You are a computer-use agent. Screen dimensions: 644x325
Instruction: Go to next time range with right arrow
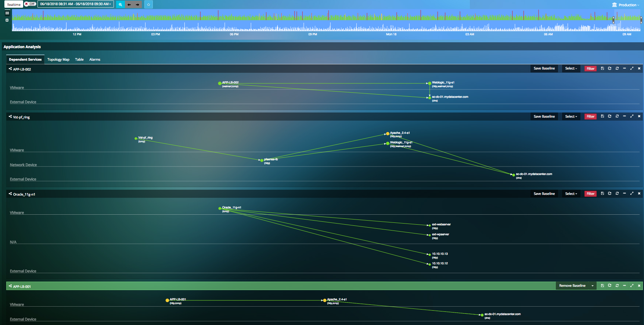coord(137,4)
